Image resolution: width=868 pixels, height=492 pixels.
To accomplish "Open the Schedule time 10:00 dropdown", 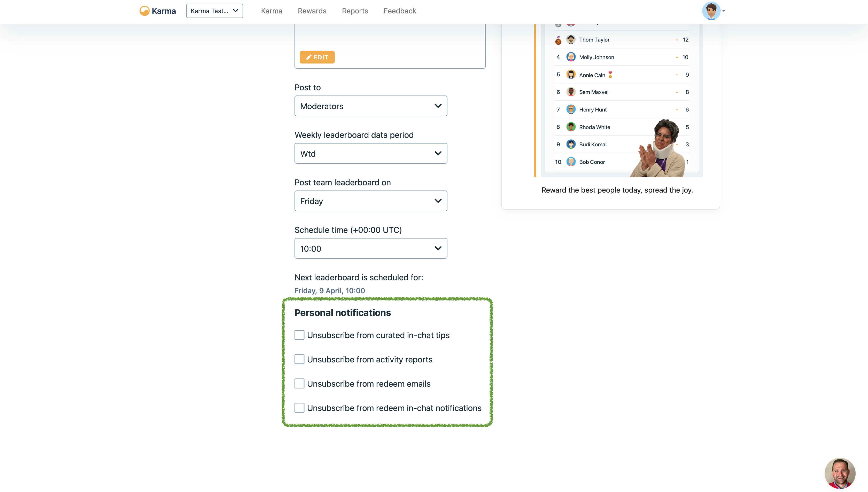I will tap(371, 248).
